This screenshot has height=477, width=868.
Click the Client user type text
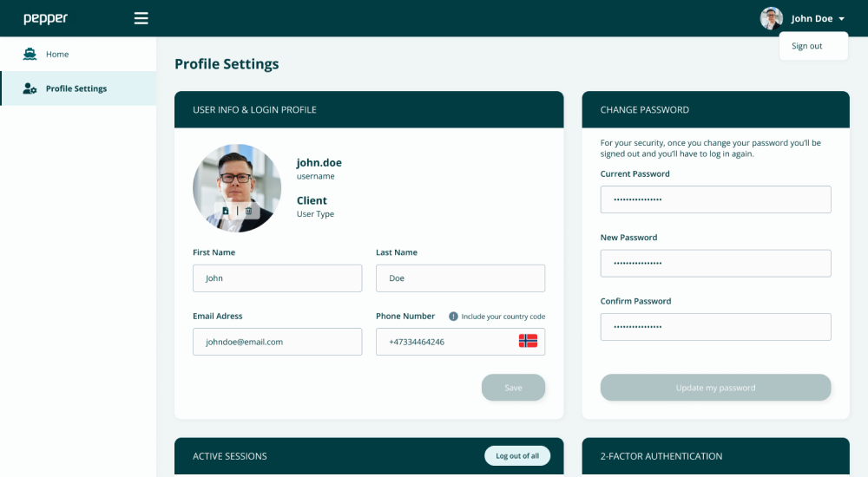tap(312, 200)
